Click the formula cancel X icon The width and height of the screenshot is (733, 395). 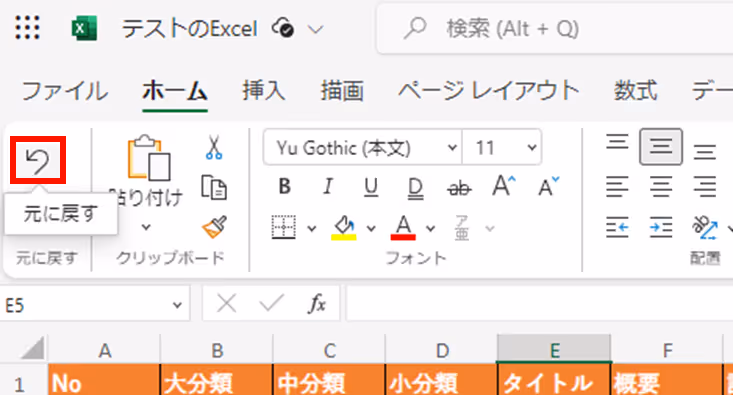(x=227, y=304)
